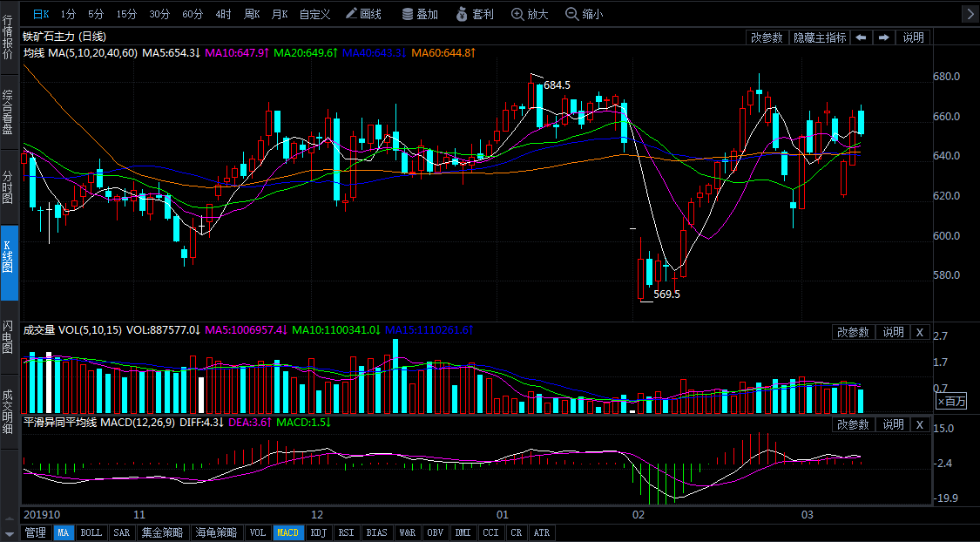Click the ×百万 volume unit label

(951, 402)
